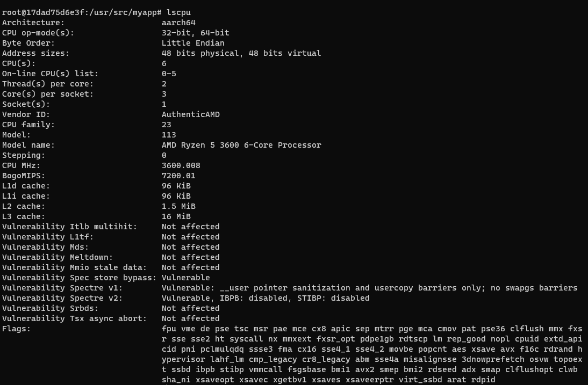Screen dimensions: 588x385
Task: Click the Thread(s) per core label
Action: click(x=48, y=84)
